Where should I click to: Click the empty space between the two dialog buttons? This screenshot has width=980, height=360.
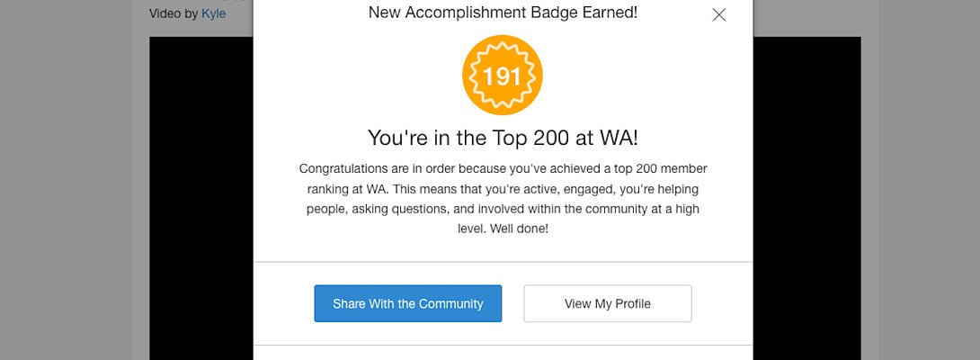coord(512,303)
